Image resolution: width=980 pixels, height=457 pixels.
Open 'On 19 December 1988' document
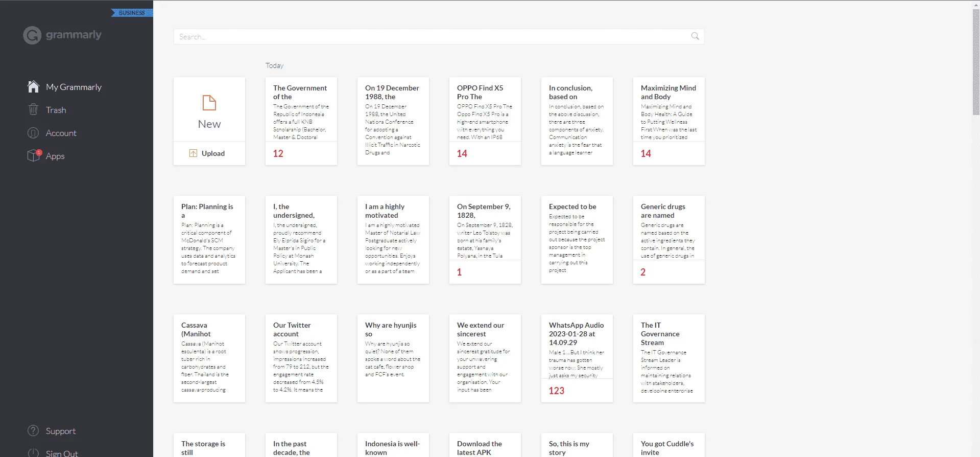pos(393,121)
